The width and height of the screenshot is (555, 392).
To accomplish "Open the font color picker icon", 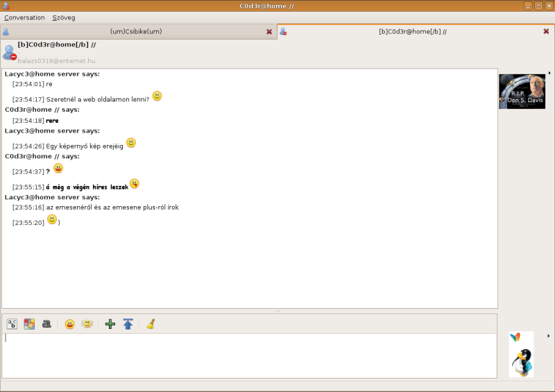I will (29, 324).
